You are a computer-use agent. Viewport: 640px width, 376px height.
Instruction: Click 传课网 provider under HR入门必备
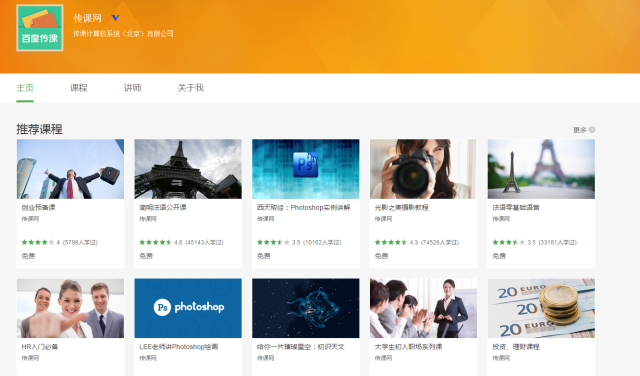(30, 358)
